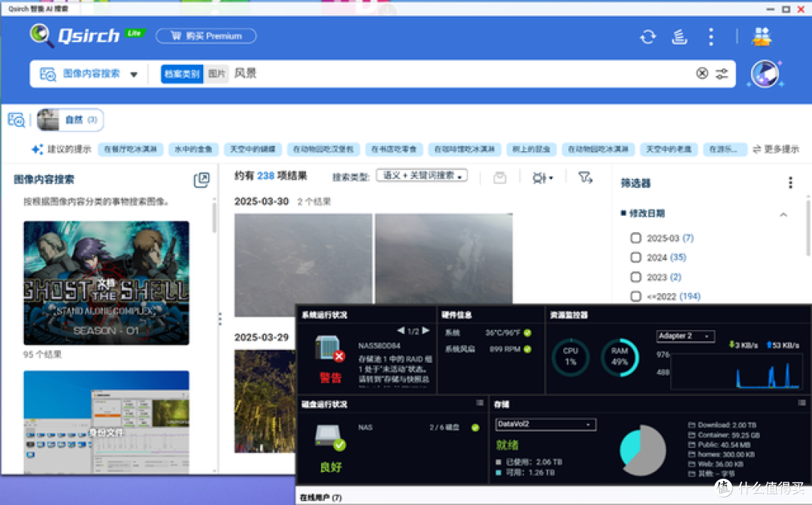Viewport: 812px width, 505px height.
Task: Click the filter funnel icon in results toolbar
Action: [x=585, y=177]
